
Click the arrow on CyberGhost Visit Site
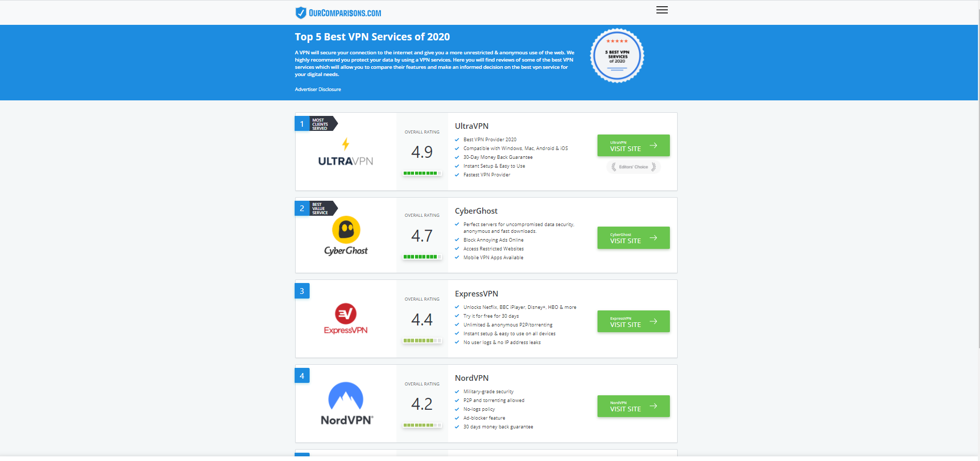(653, 237)
